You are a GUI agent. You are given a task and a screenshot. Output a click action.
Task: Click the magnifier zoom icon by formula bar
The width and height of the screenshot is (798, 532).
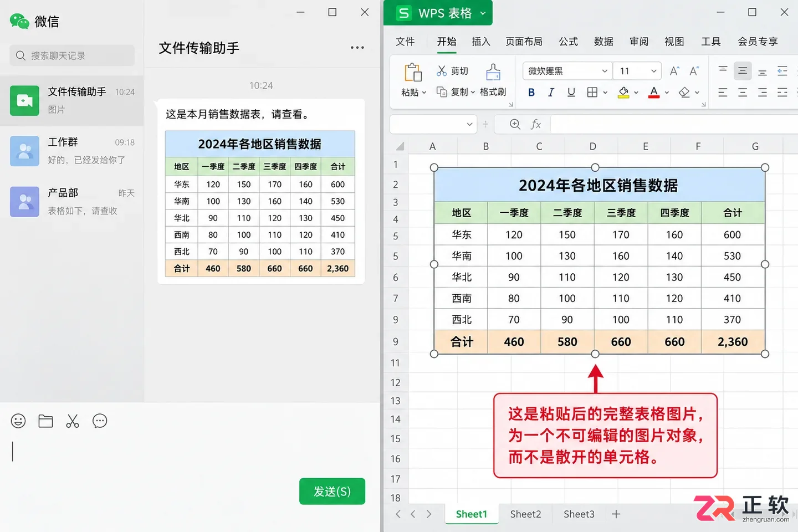coord(515,124)
